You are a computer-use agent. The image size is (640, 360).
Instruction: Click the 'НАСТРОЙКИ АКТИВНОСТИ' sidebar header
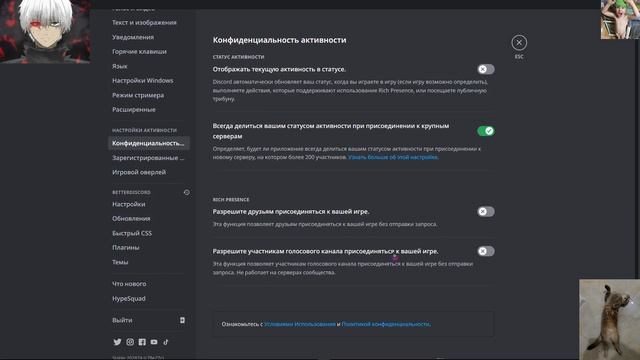pyautogui.click(x=144, y=130)
